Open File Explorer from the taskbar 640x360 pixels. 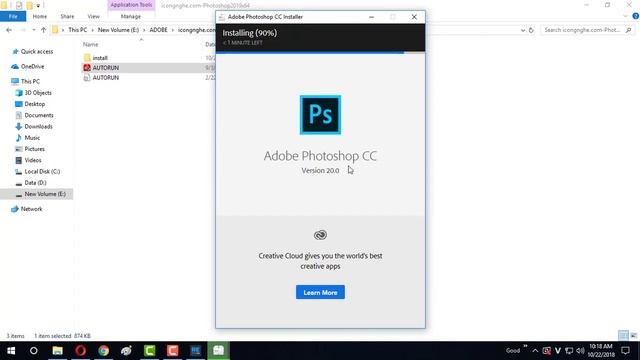coord(58,351)
